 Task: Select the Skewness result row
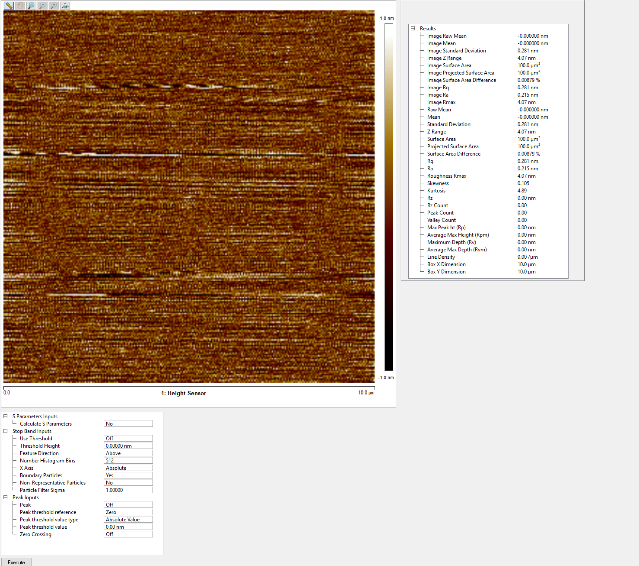pos(488,183)
